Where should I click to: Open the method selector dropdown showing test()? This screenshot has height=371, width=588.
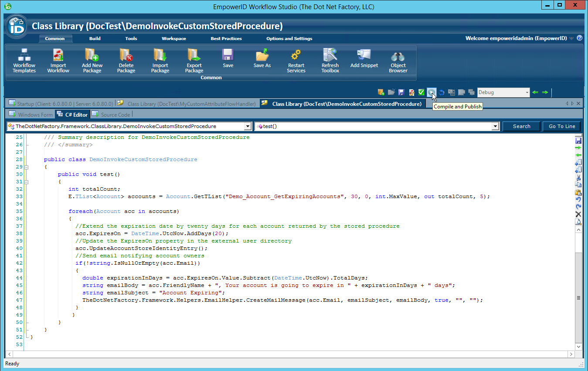click(x=495, y=126)
